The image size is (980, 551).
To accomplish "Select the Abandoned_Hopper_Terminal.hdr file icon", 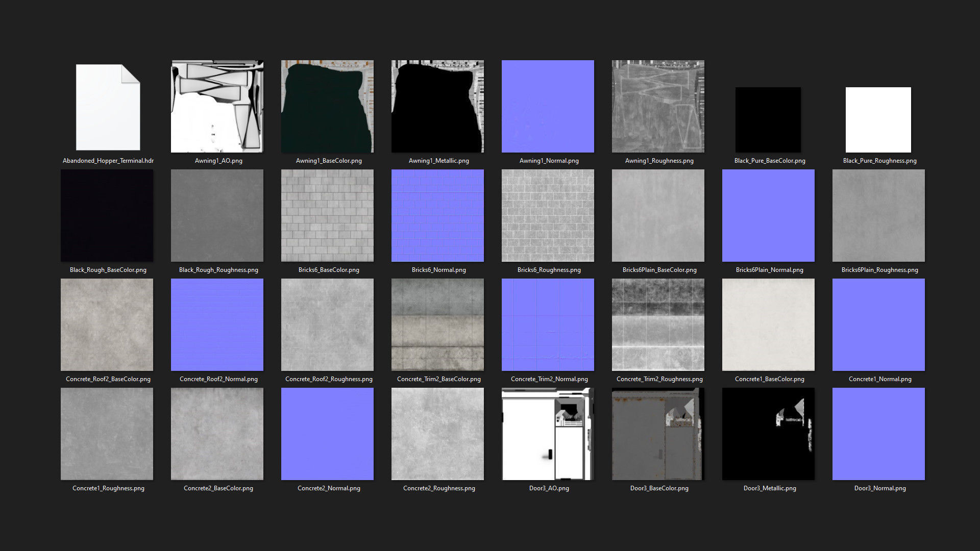I will tap(108, 107).
